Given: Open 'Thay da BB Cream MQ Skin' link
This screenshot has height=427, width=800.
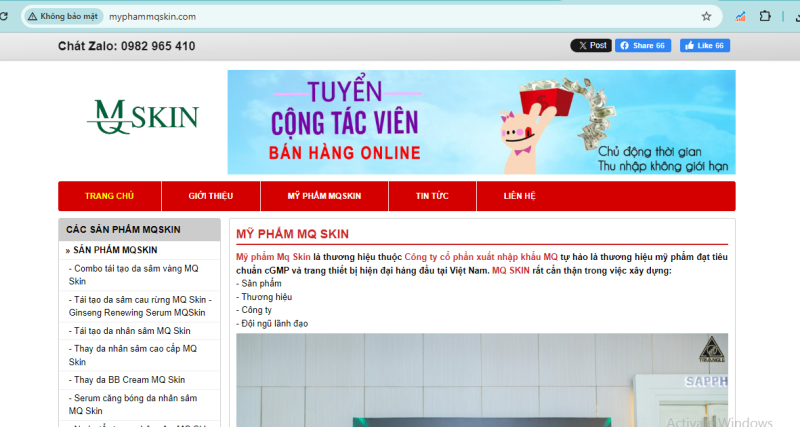Looking at the screenshot, I should [x=127, y=380].
